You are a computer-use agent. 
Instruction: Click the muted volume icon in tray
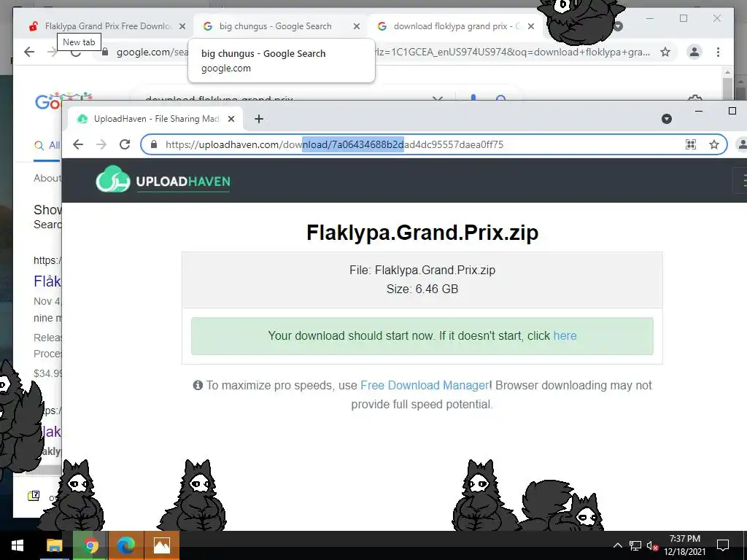pos(653,545)
